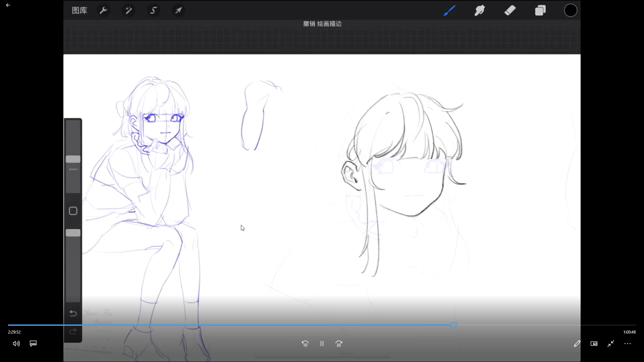
Task: Click the sidebar undo arrow
Action: (x=73, y=313)
